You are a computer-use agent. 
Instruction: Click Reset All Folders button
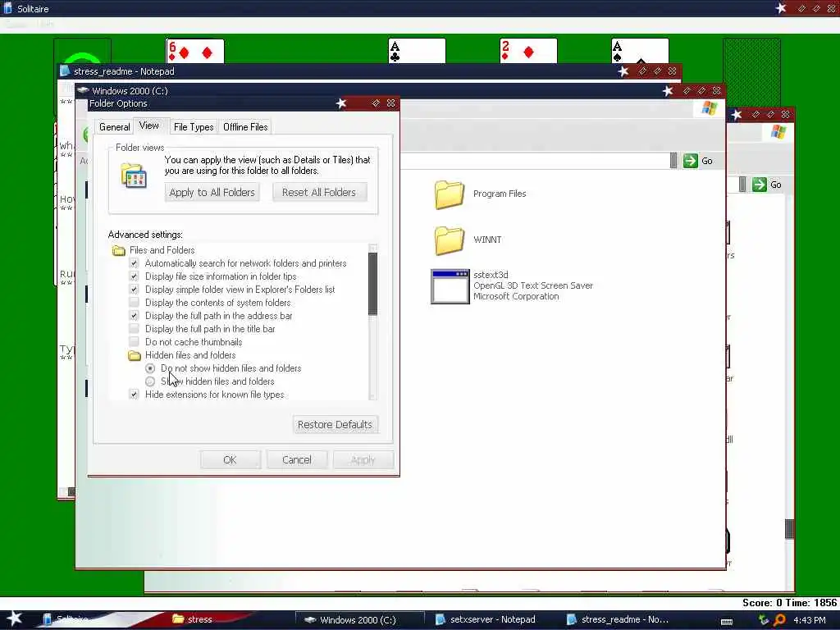click(319, 192)
